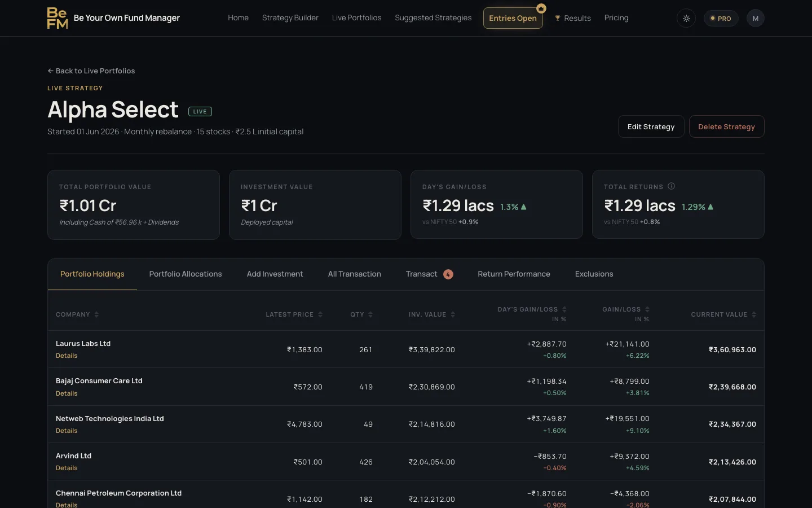Open Details for Laurus Labs Ltd

[x=67, y=356]
